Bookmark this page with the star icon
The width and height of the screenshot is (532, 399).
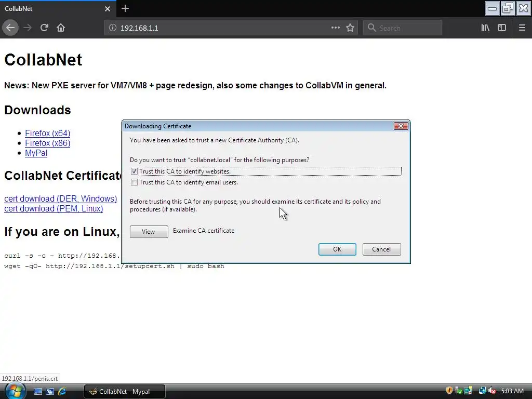350,28
